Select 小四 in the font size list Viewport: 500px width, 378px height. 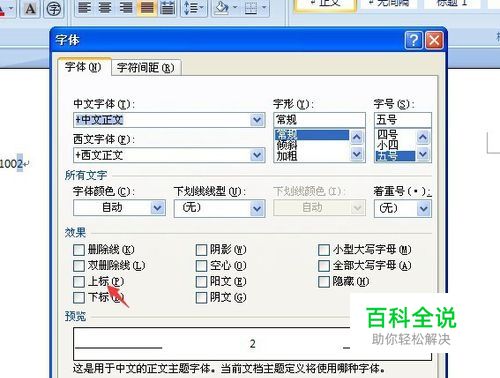pyautogui.click(x=387, y=145)
